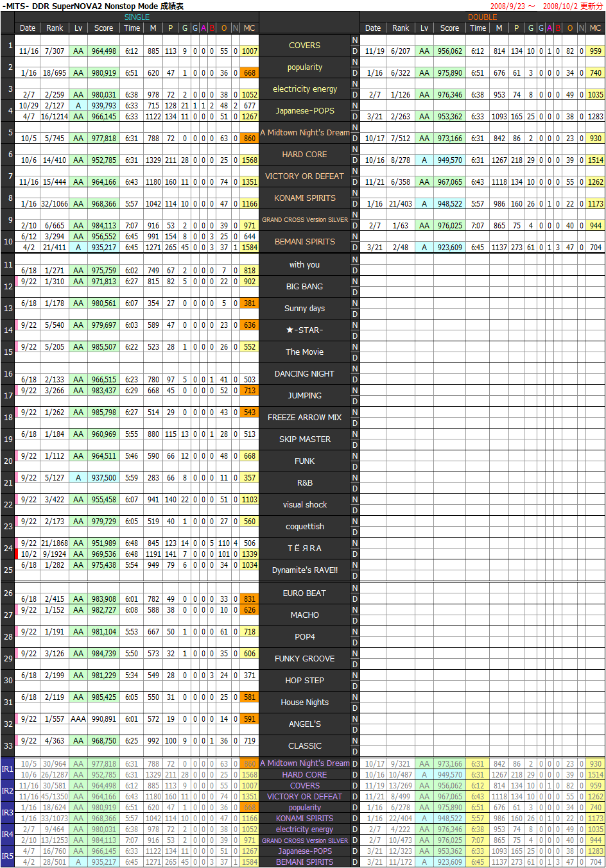Click the score 951,989
The image size is (606, 868).
(x=103, y=543)
